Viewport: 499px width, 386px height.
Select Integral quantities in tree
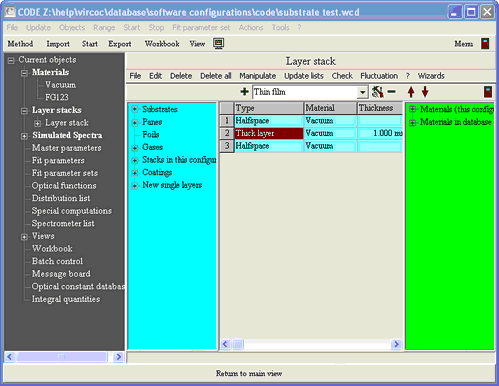pyautogui.click(x=66, y=299)
